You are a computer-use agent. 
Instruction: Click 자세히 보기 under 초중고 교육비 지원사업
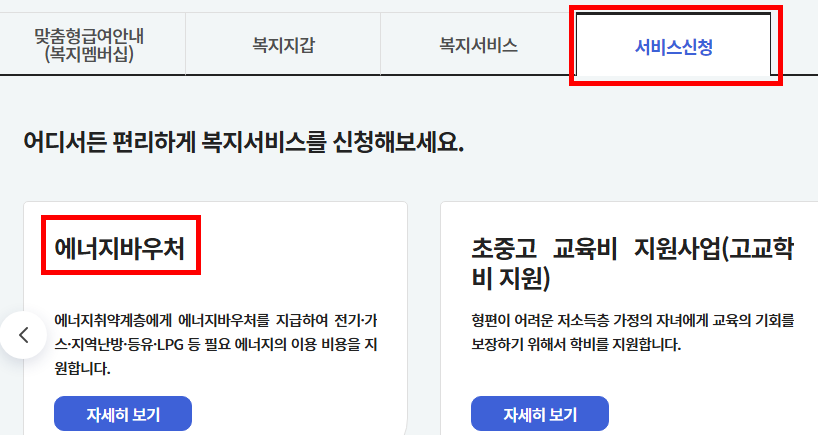point(540,414)
